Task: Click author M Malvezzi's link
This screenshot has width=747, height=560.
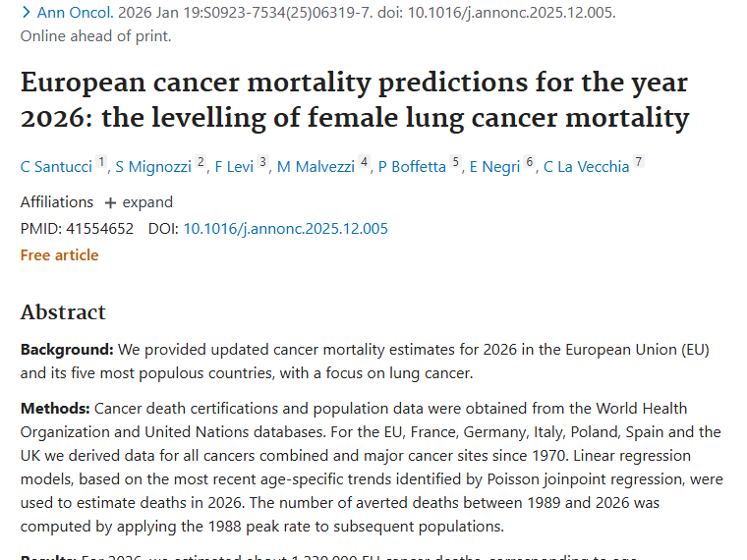Action: click(x=315, y=166)
